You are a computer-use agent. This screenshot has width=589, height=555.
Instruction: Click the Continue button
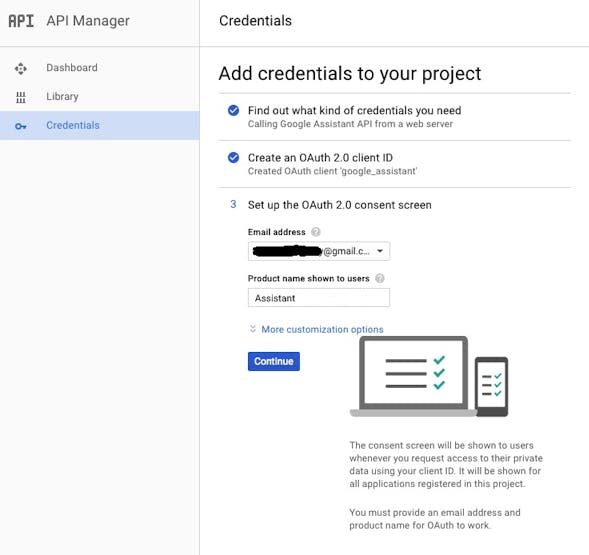pos(273,361)
